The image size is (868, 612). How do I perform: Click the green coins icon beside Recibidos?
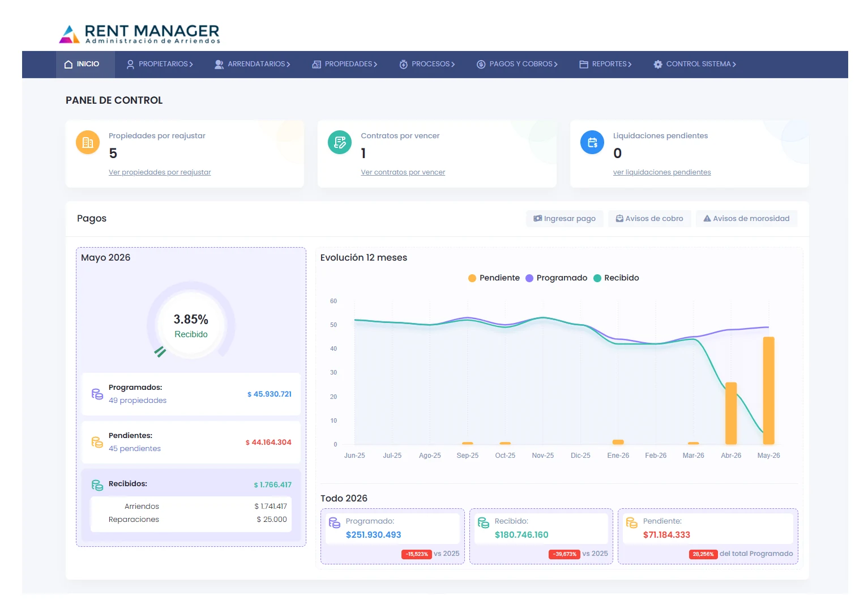point(97,485)
